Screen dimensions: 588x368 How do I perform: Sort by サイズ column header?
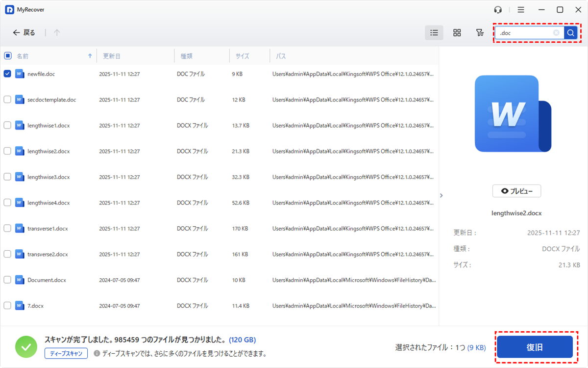pyautogui.click(x=242, y=56)
